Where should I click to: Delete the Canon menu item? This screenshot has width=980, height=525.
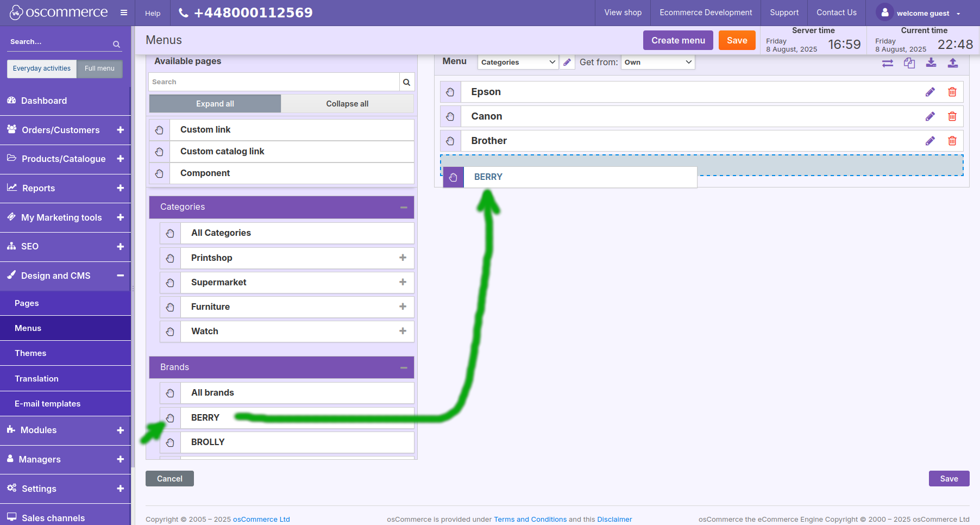coord(952,116)
